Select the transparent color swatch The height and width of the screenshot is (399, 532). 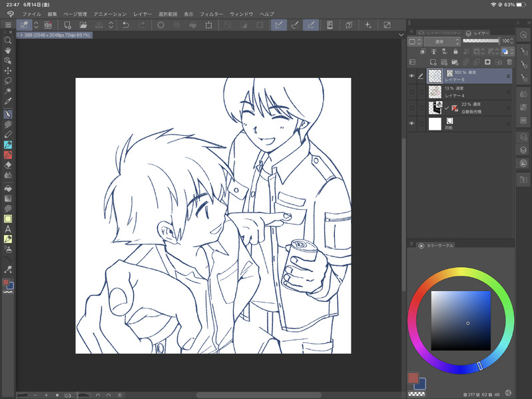point(416,394)
